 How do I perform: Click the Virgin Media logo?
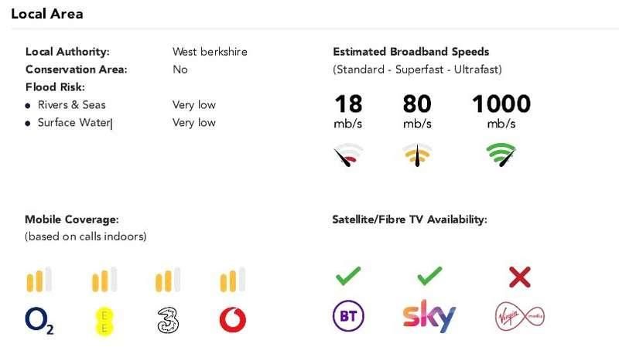pos(521,317)
